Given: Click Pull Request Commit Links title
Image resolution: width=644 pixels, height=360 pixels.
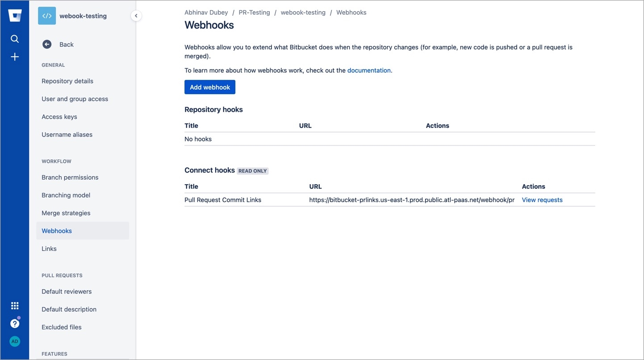Looking at the screenshot, I should 223,200.
